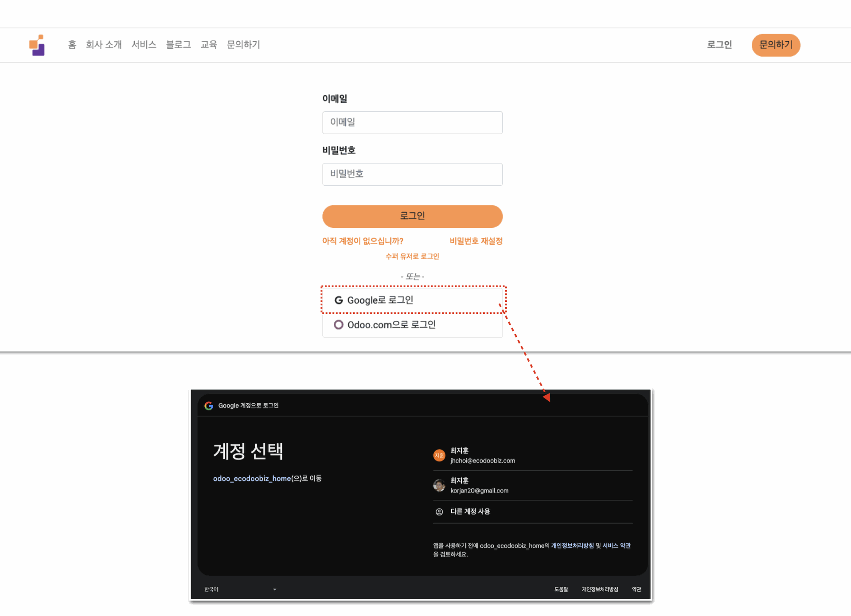Viewport: 851px width, 616px height.
Task: Choose Google로 로그인 option
Action: point(412,300)
